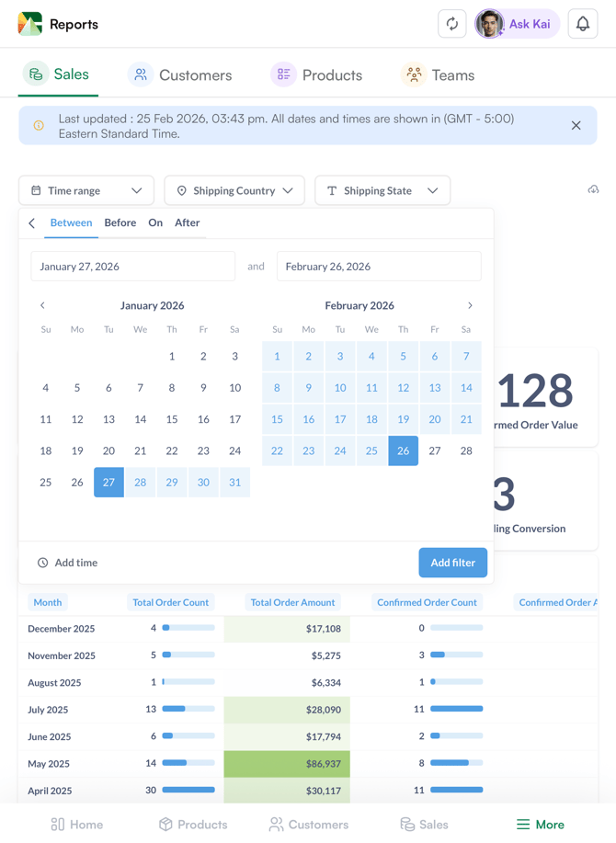Open the notifications bell
616x843 pixels.
click(x=582, y=24)
